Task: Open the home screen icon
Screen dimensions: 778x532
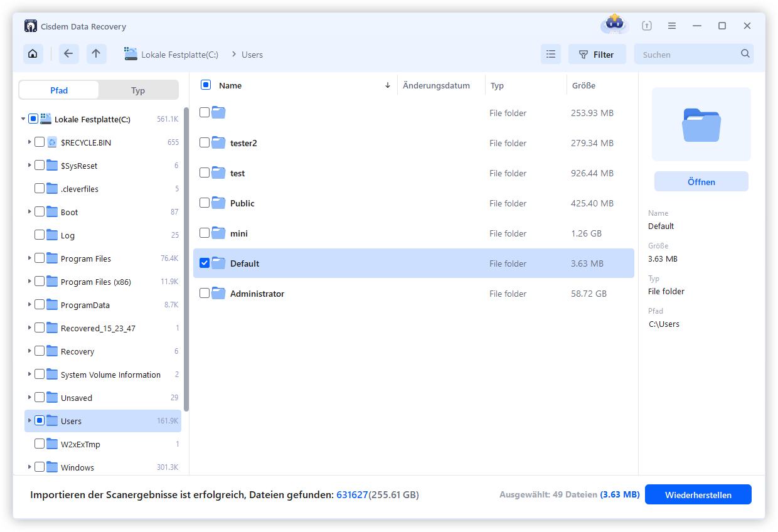Action: point(33,54)
